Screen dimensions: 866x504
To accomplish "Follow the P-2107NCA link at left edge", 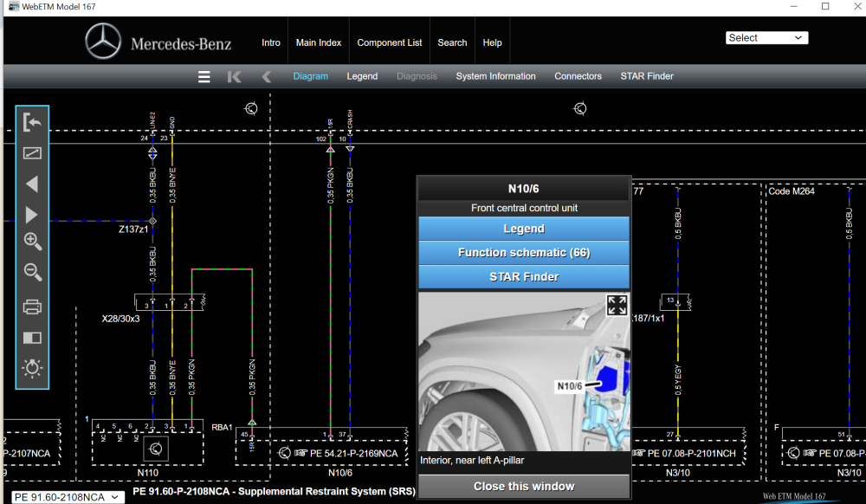I will pyautogui.click(x=27, y=453).
